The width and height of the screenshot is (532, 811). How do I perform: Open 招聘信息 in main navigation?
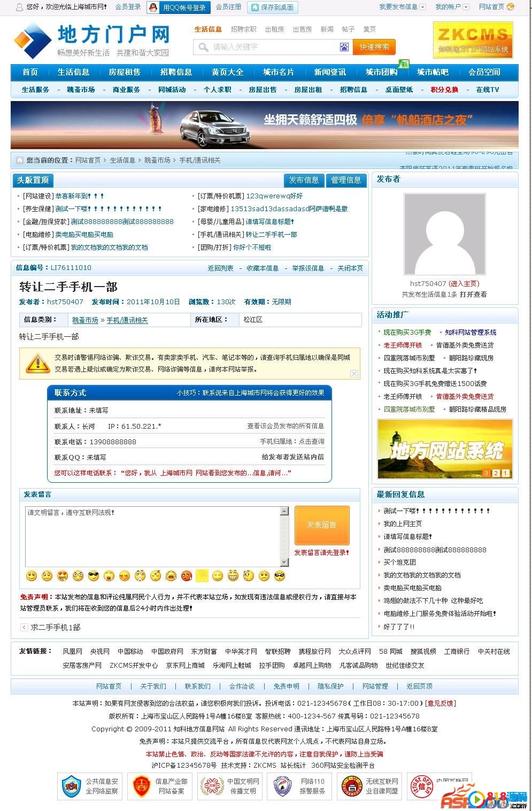click(176, 72)
